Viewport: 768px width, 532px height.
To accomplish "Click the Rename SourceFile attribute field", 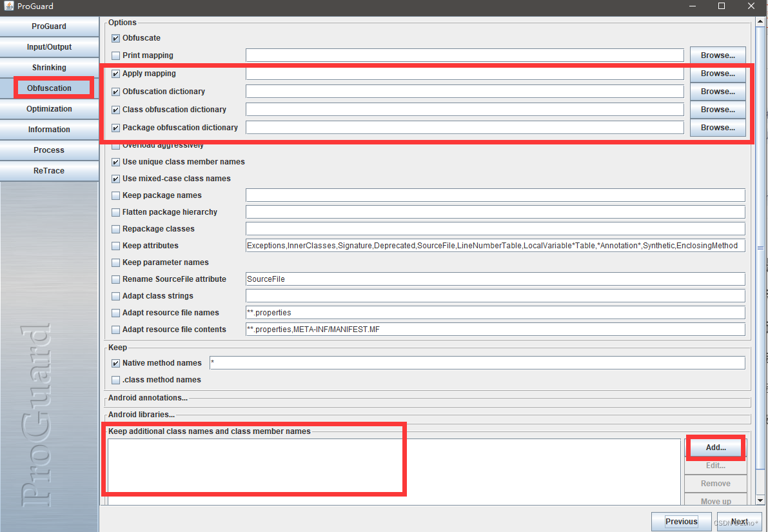I will click(x=495, y=279).
